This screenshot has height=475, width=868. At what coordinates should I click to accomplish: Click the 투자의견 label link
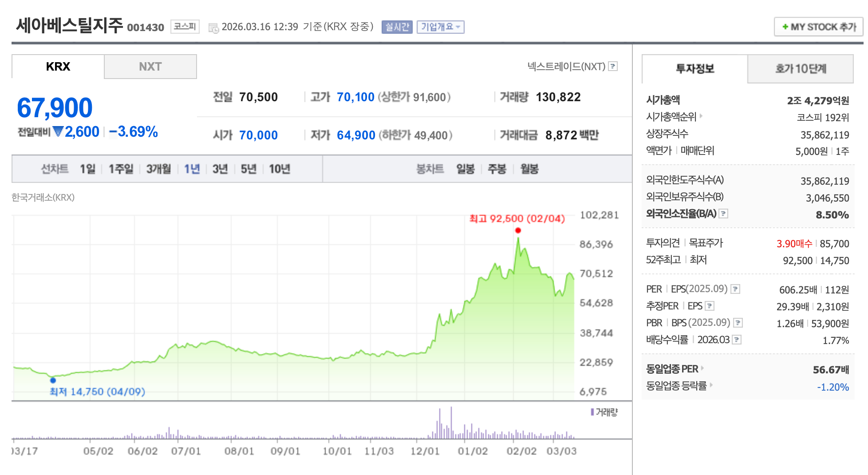pos(663,243)
